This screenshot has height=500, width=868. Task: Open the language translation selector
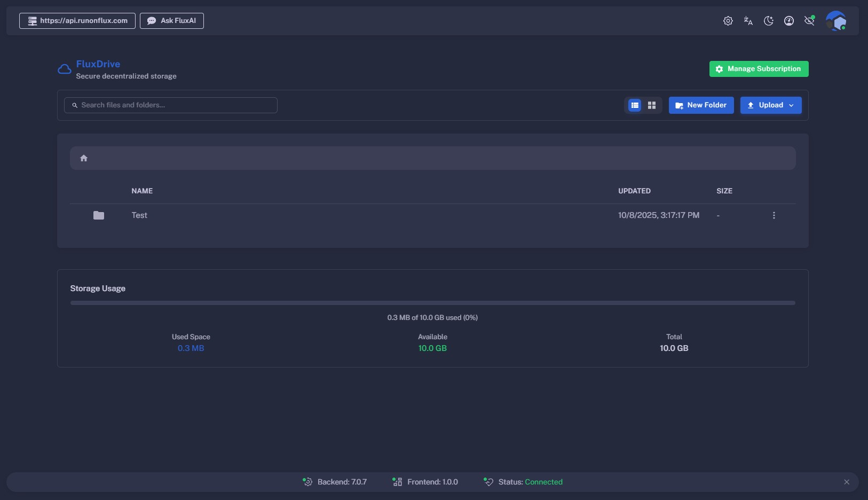point(748,21)
